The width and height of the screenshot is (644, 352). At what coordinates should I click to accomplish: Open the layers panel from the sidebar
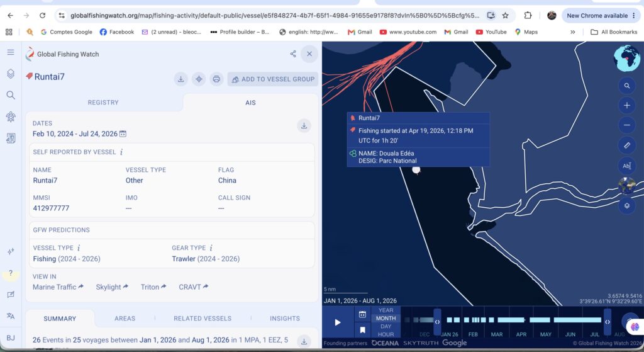pos(11,74)
